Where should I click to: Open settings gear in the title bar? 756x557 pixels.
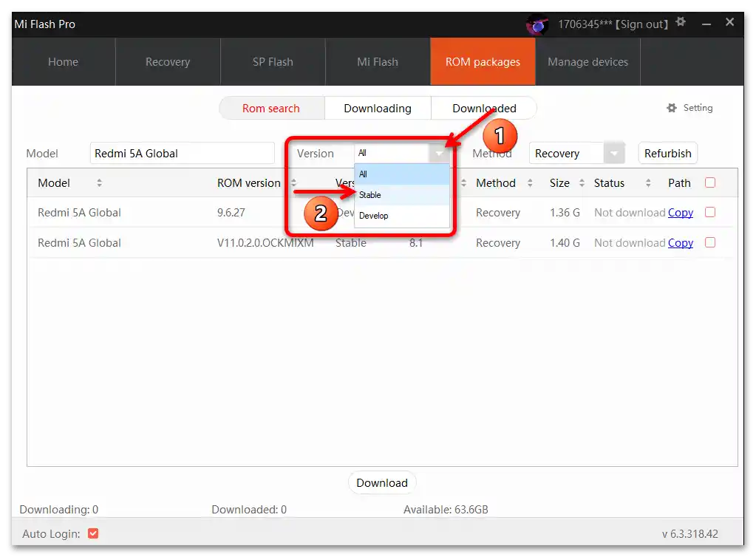(681, 21)
